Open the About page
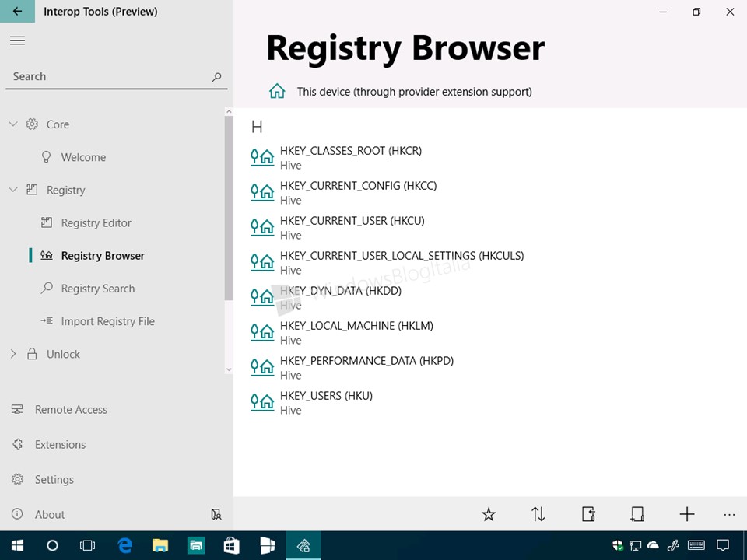747x560 pixels. click(x=50, y=514)
